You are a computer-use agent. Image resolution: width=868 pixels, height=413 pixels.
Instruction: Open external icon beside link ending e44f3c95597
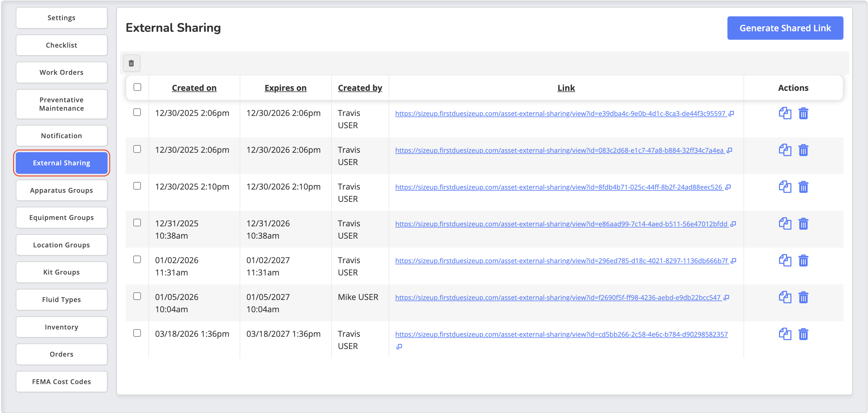click(x=731, y=114)
